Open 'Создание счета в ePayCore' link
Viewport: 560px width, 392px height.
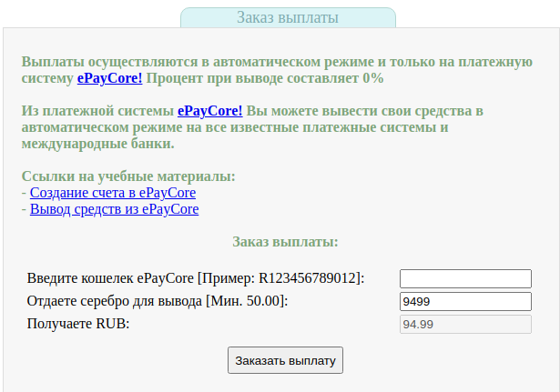[113, 193]
